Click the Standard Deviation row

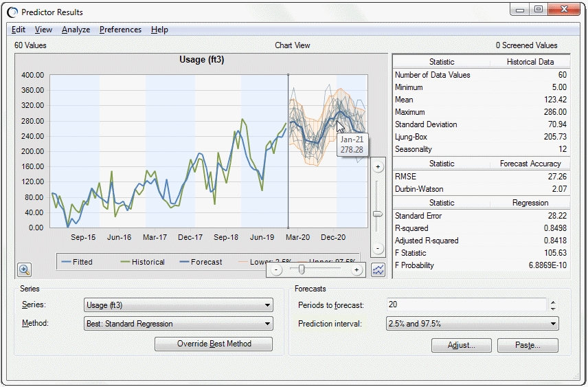481,124
